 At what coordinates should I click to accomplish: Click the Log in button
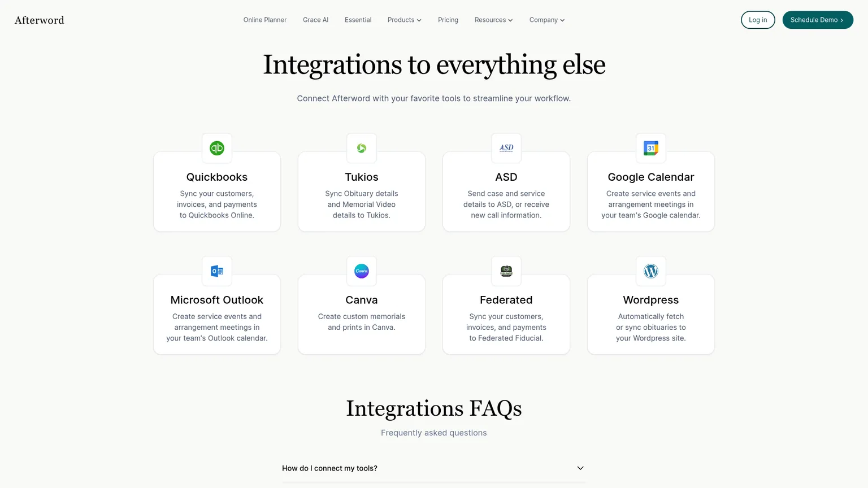click(x=758, y=20)
